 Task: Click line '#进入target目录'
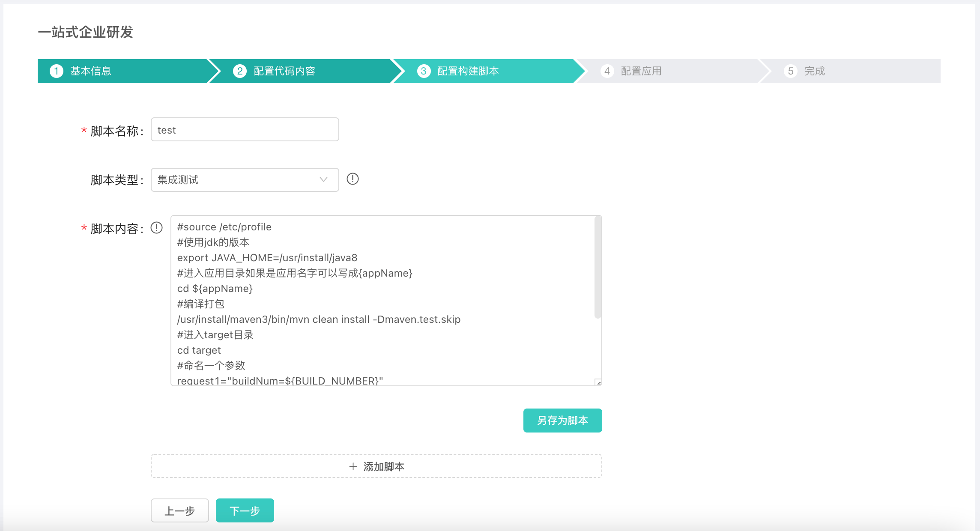coord(215,335)
